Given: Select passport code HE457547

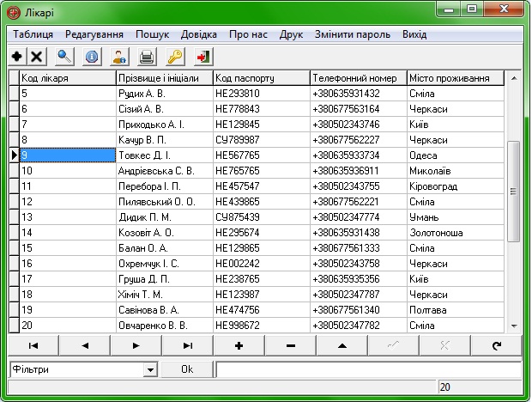Looking at the screenshot, I should [262, 186].
